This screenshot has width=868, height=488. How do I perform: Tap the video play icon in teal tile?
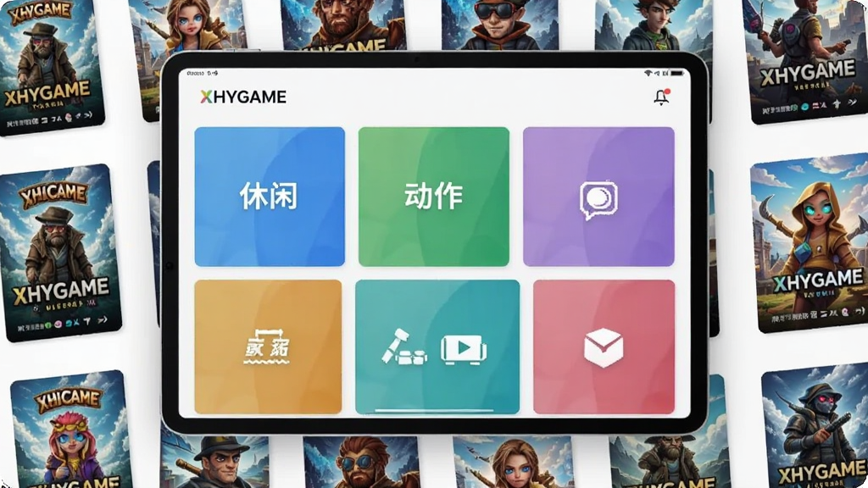464,349
